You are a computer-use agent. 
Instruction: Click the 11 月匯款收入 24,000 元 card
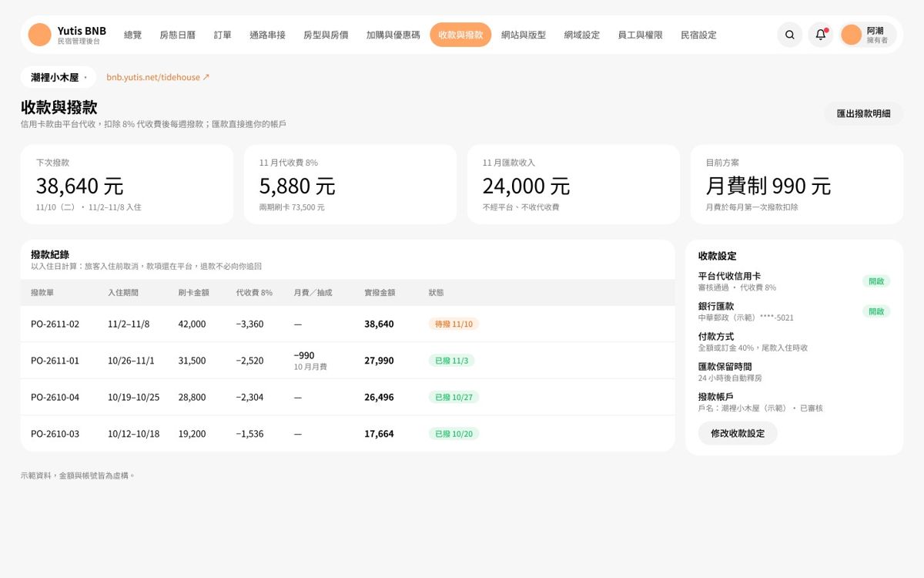[x=574, y=184]
